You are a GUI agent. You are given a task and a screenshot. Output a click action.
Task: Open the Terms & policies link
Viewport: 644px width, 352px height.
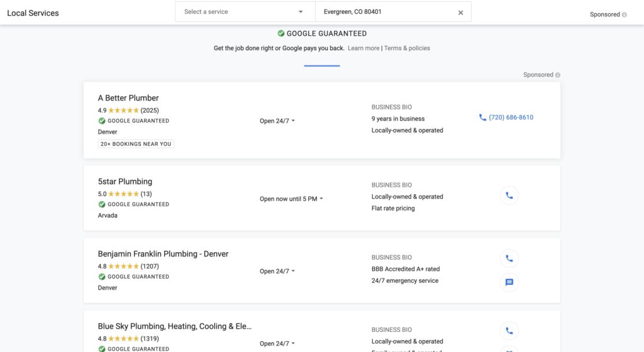tap(407, 48)
